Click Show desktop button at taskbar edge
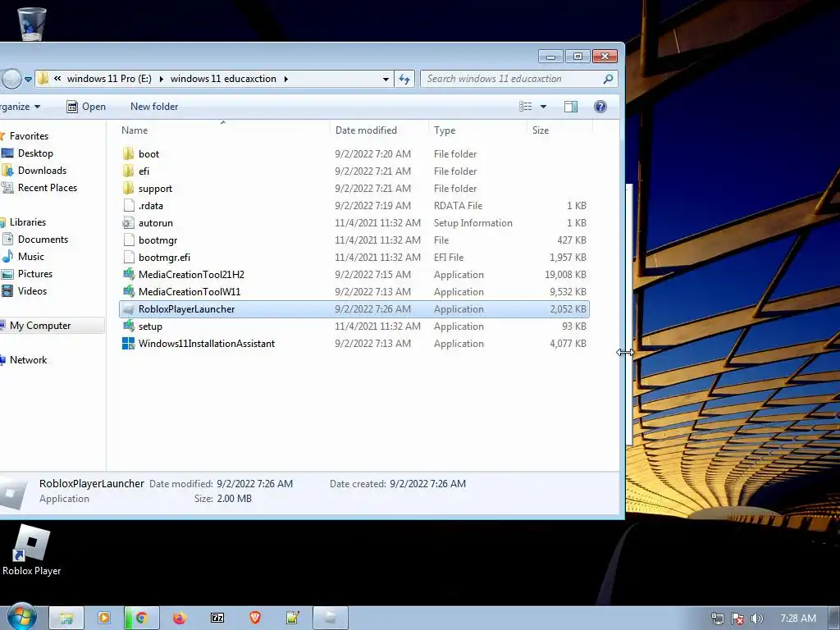 [x=834, y=619]
